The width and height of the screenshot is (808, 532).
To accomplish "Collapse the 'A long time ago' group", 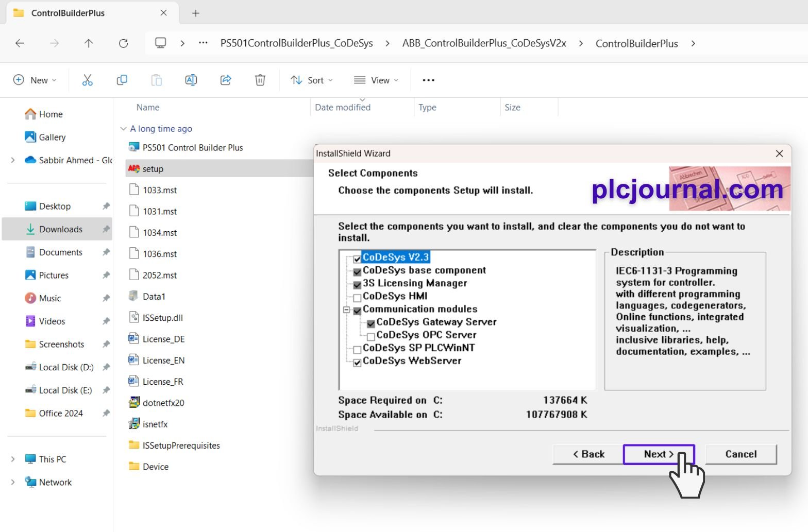I will 123,129.
